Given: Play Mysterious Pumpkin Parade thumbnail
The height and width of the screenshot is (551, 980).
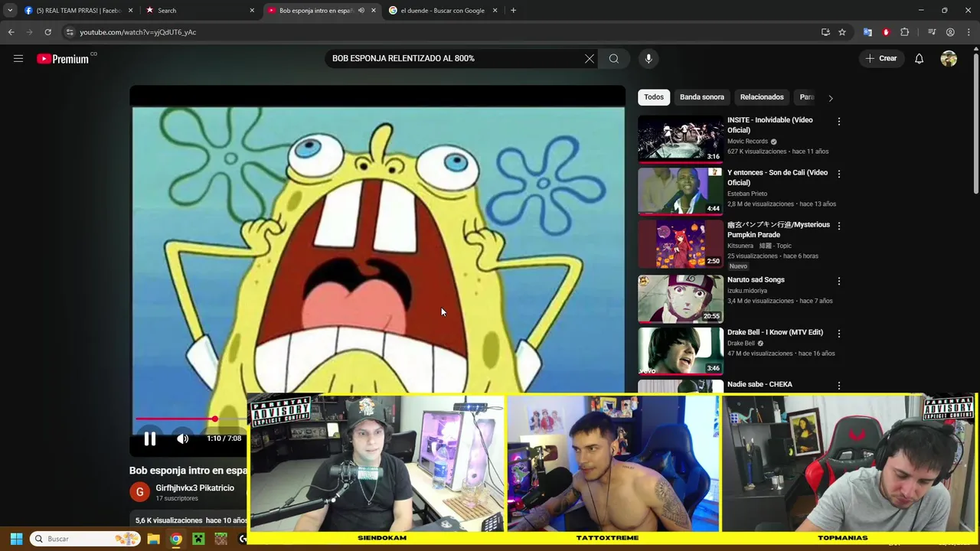Looking at the screenshot, I should (x=681, y=243).
